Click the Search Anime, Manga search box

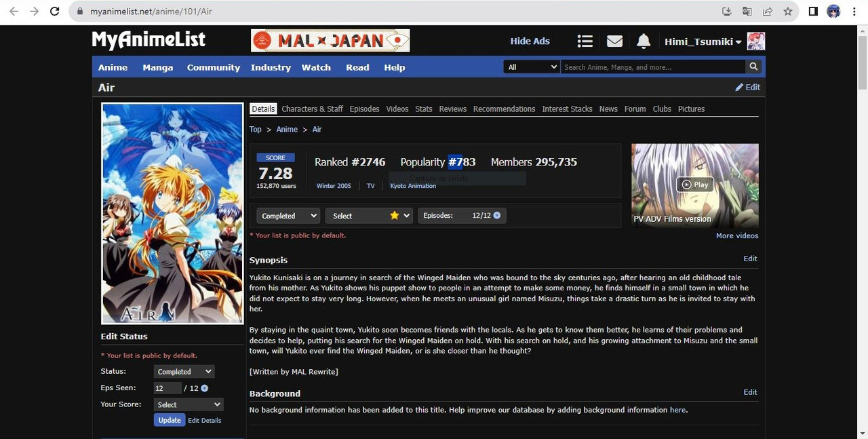653,66
